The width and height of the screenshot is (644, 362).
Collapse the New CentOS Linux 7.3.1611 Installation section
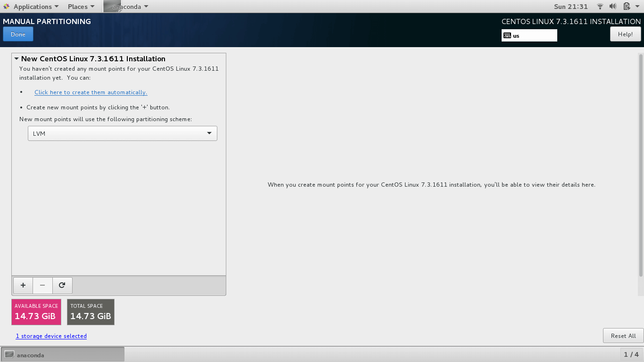click(17, 59)
